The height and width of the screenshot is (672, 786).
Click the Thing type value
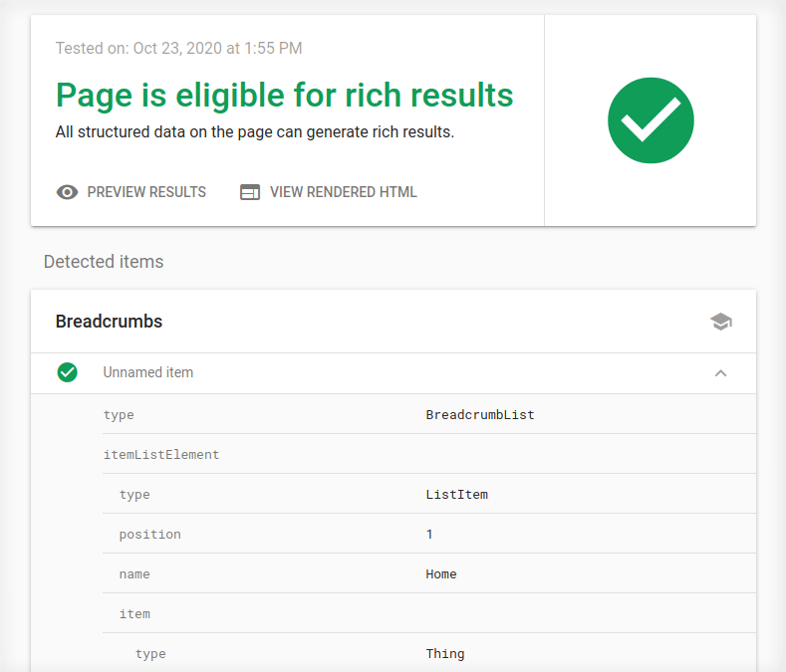tap(444, 653)
